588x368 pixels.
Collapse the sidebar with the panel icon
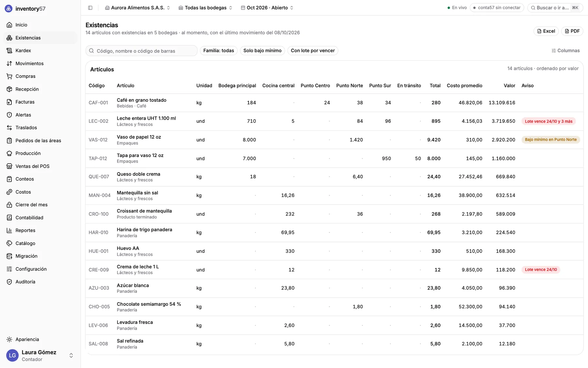[90, 8]
